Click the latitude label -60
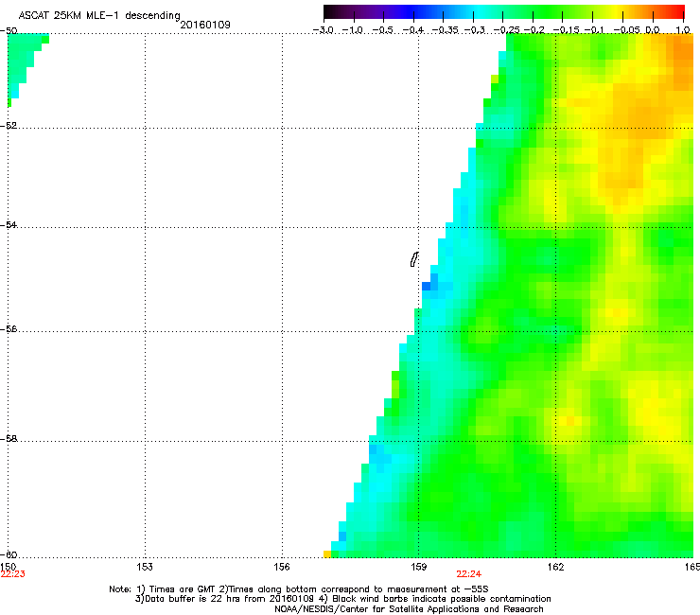 pos(9,554)
